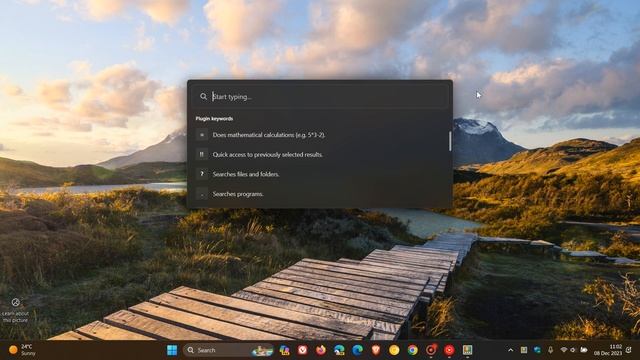
Task: Select the 'Searches programs' plugin result
Action: pos(320,194)
